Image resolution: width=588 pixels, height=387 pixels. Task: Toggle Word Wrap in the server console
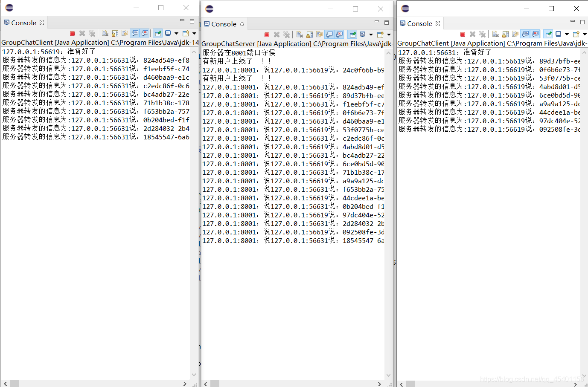click(x=319, y=35)
